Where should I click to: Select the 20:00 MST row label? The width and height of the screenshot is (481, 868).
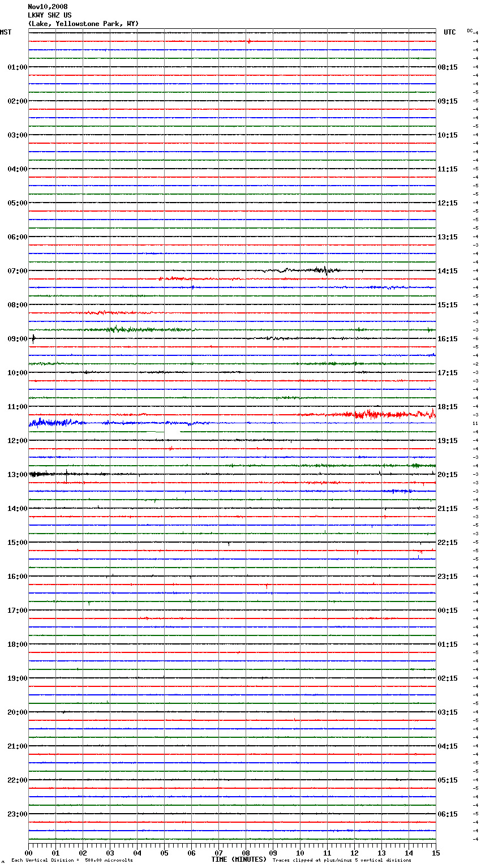click(x=17, y=712)
